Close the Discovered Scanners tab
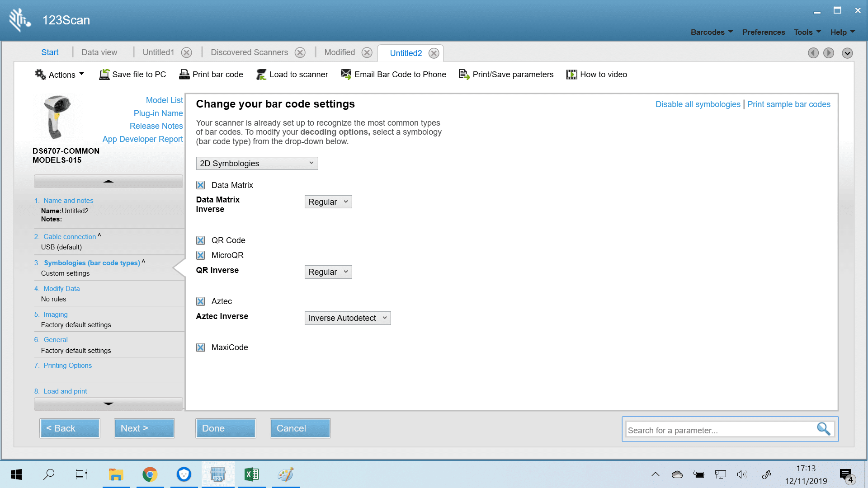 tap(300, 52)
